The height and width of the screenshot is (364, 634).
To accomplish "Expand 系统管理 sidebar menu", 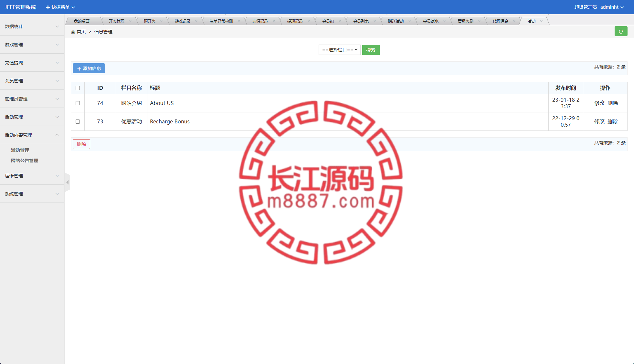I will [32, 194].
